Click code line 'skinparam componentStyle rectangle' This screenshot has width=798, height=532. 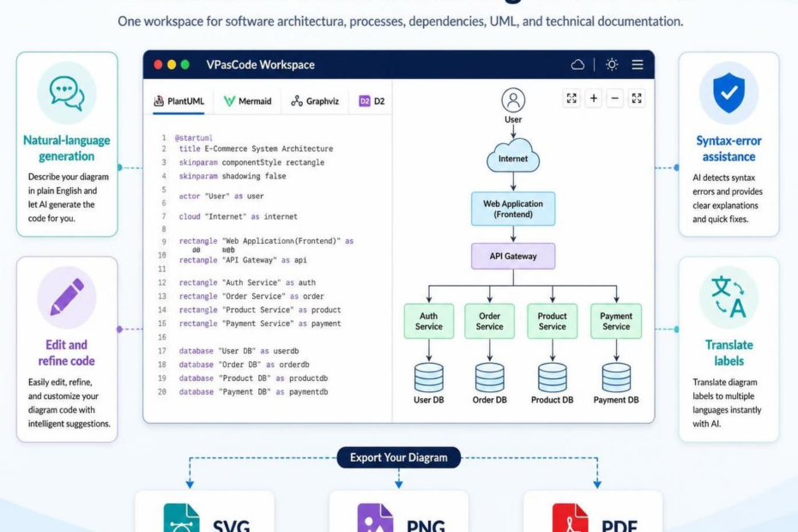tap(251, 162)
